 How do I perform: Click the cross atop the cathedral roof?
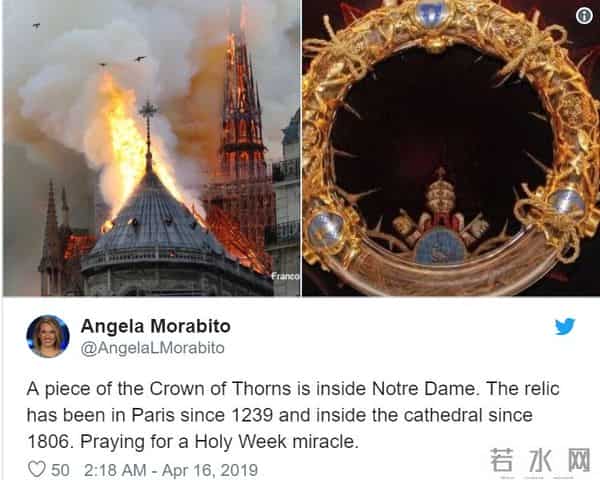(148, 110)
